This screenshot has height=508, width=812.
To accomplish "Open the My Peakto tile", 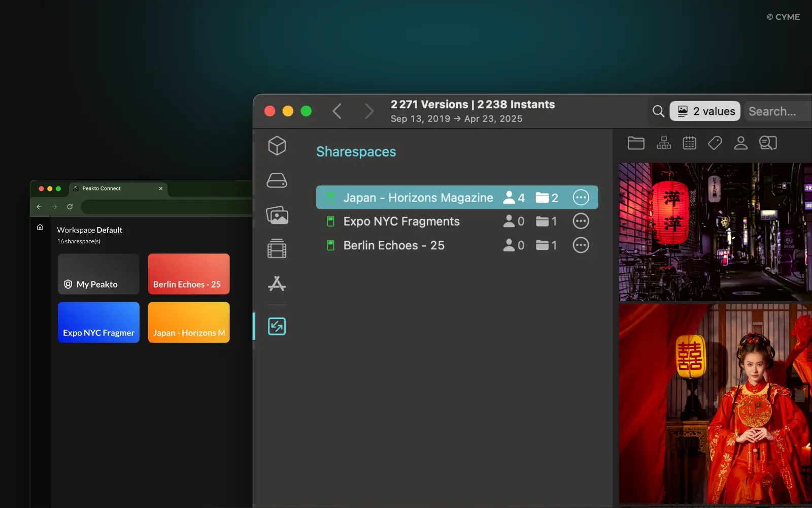I will coord(98,274).
